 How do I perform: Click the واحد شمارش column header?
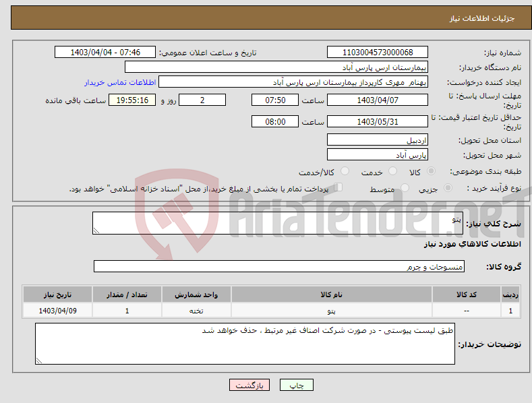tap(196, 294)
